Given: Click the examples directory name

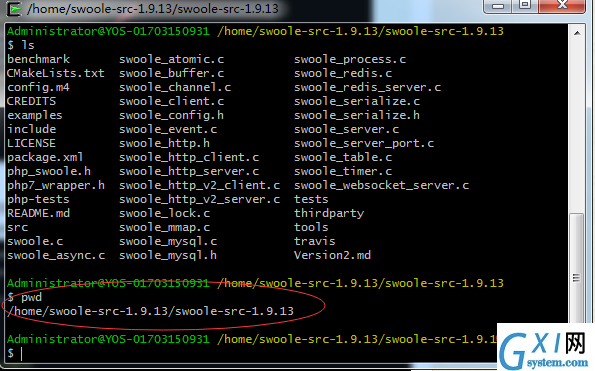Looking at the screenshot, I should pyautogui.click(x=35, y=115).
